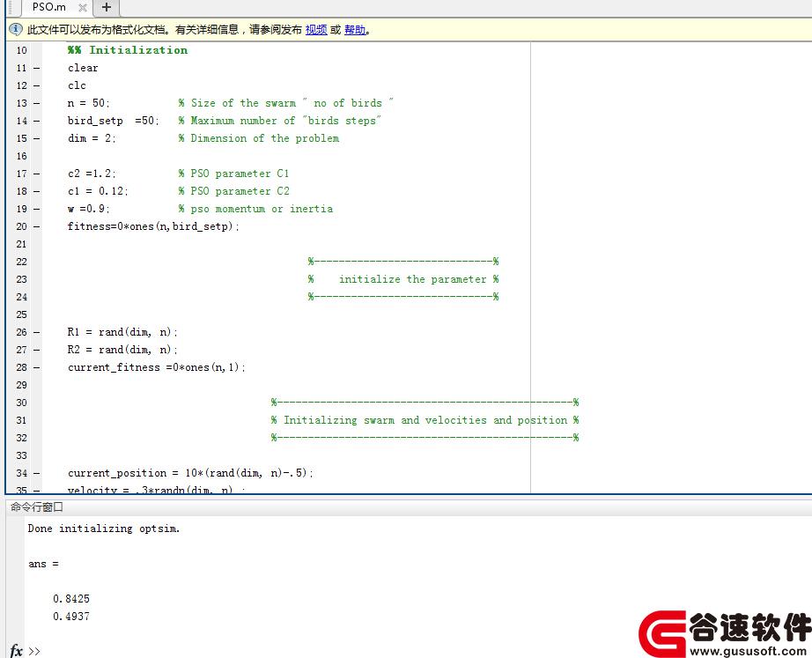Click 'dim = 2;' code text

tap(92, 138)
